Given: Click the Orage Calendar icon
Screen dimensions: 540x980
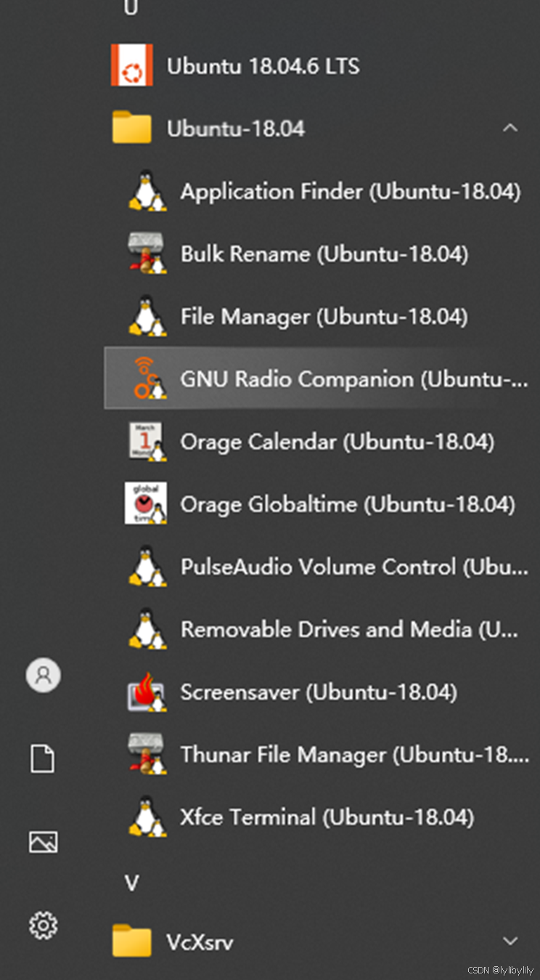Looking at the screenshot, I should (x=147, y=441).
